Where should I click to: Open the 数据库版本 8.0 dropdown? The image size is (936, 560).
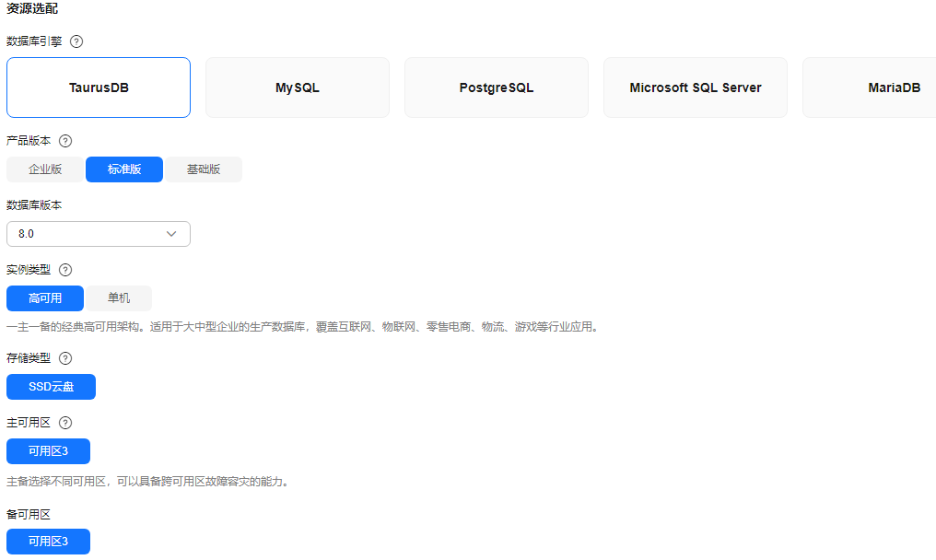click(x=99, y=234)
